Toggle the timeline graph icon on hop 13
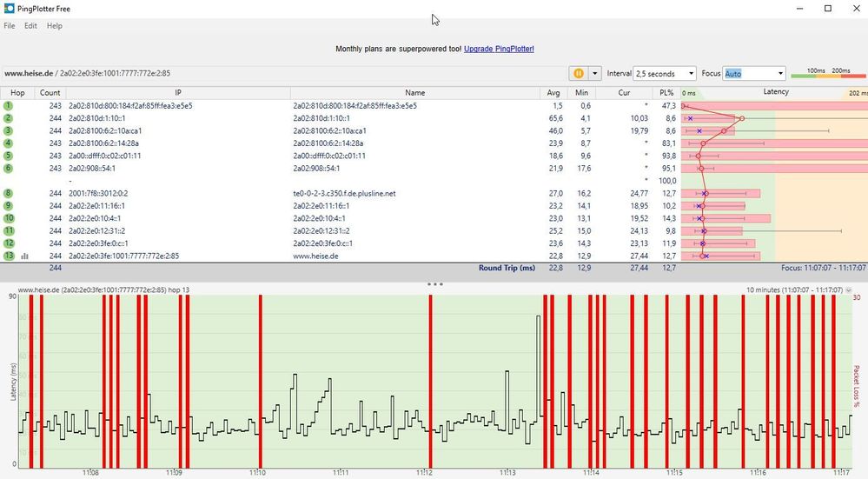Viewport: 868px width, 479px height. (24, 256)
